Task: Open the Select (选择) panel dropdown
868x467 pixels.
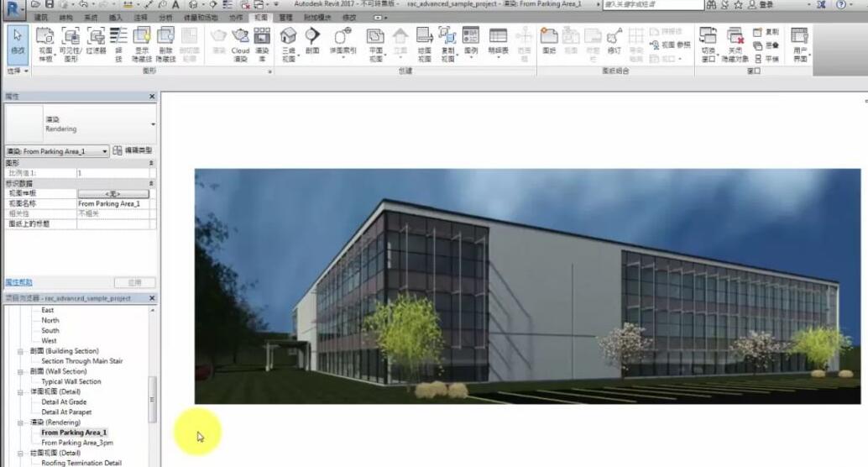Action: click(x=17, y=71)
